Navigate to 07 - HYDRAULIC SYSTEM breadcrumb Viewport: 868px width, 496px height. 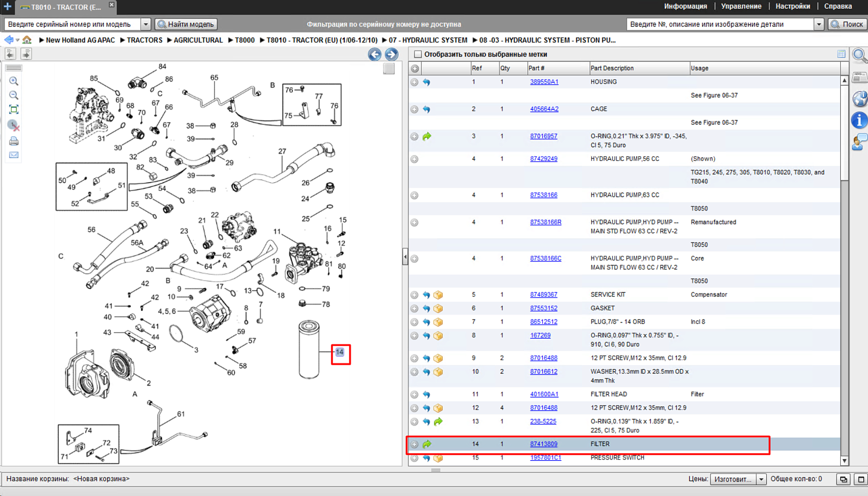428,41
